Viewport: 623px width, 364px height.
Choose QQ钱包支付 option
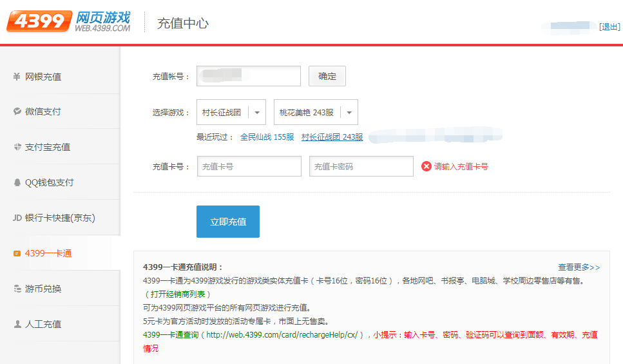[60, 182]
